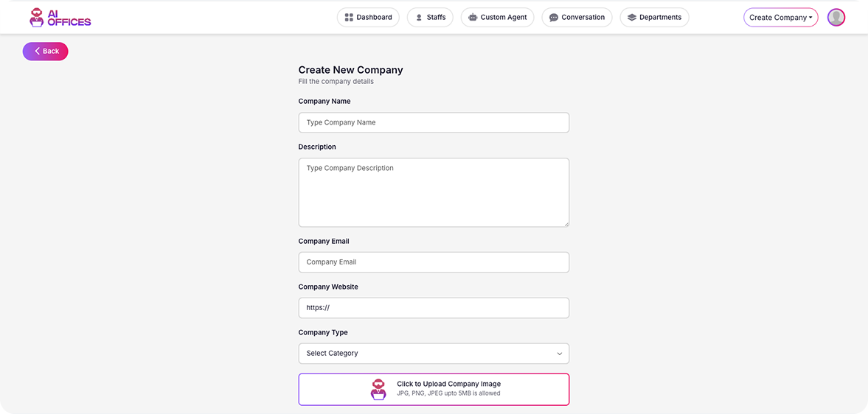Open the Select Category dropdown
This screenshot has height=414, width=868.
(434, 354)
